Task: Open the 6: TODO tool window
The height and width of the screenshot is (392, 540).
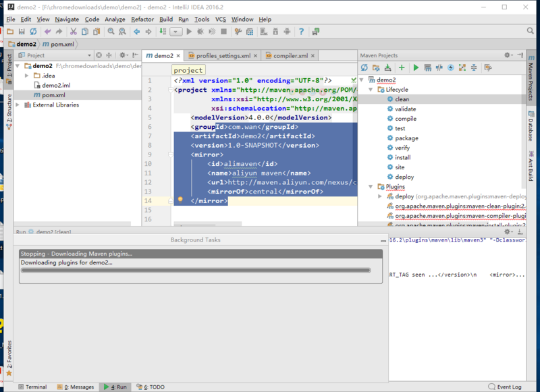Action: 151,387
